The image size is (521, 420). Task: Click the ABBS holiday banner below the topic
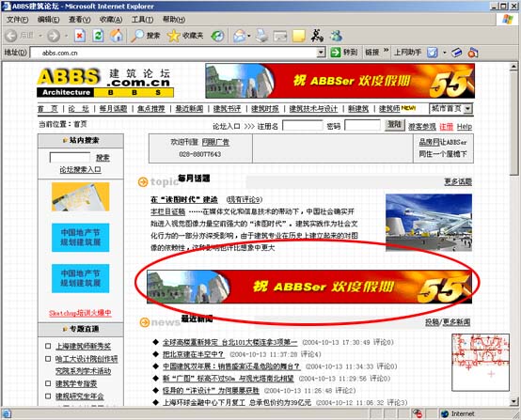click(x=309, y=287)
